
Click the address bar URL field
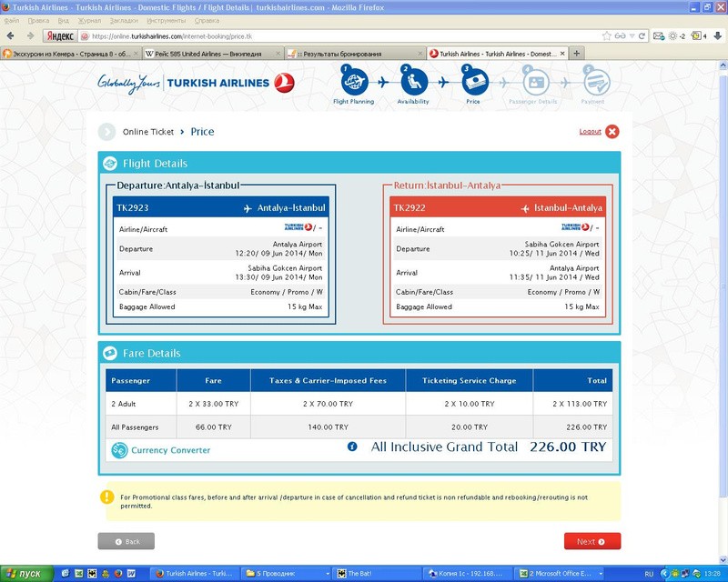344,35
